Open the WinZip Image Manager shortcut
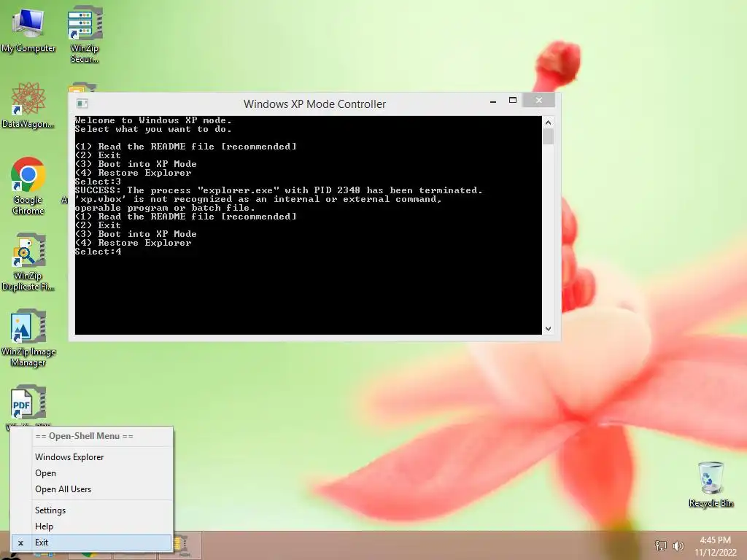This screenshot has width=747, height=560. tap(28, 338)
